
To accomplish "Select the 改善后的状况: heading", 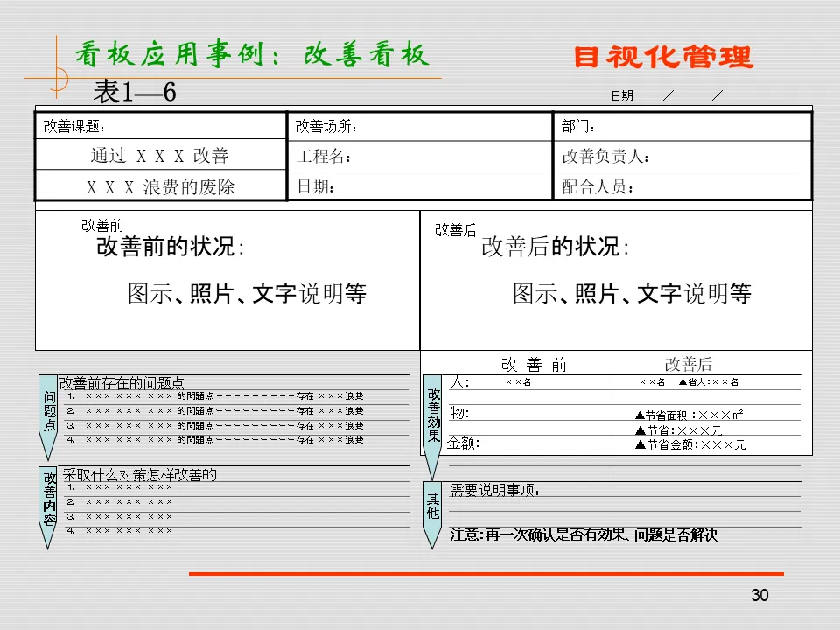I will coord(555,247).
